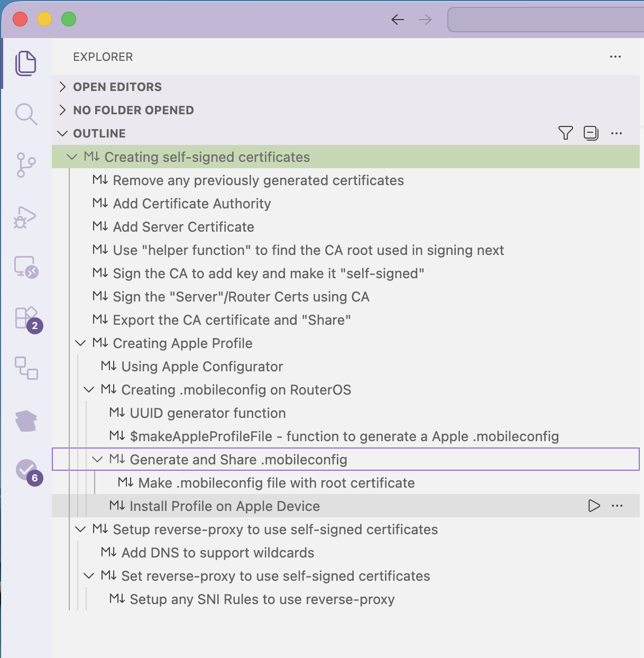This screenshot has width=644, height=658.
Task: Expand the NO FOLDER OPENED section
Action: click(62, 110)
